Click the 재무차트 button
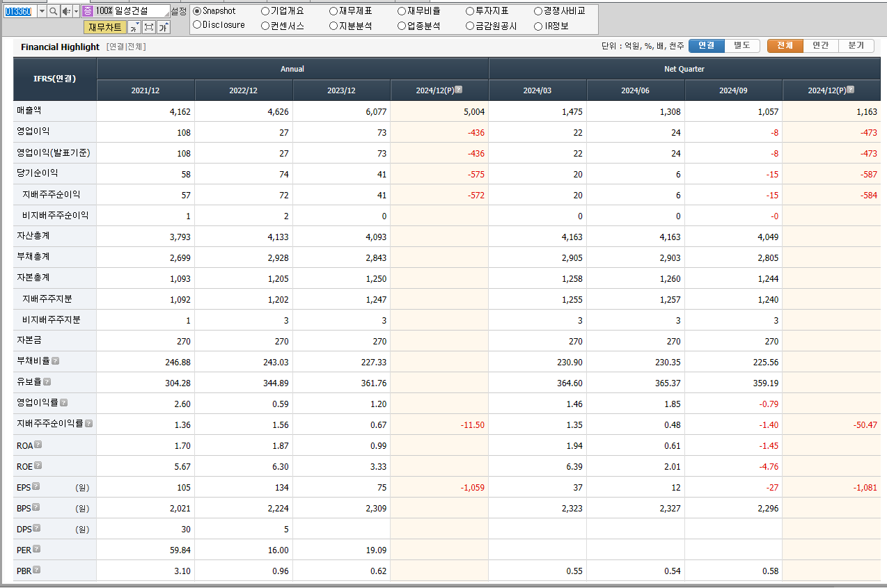Image resolution: width=887 pixels, height=588 pixels. pyautogui.click(x=105, y=27)
